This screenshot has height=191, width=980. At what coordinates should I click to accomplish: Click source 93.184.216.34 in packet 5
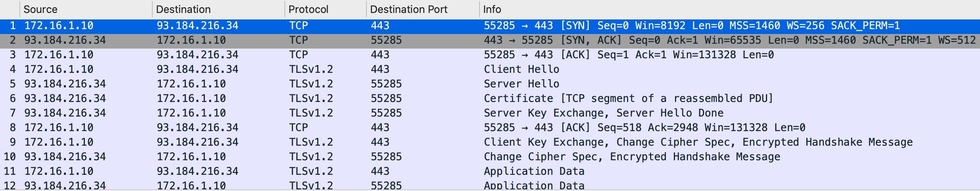65,84
